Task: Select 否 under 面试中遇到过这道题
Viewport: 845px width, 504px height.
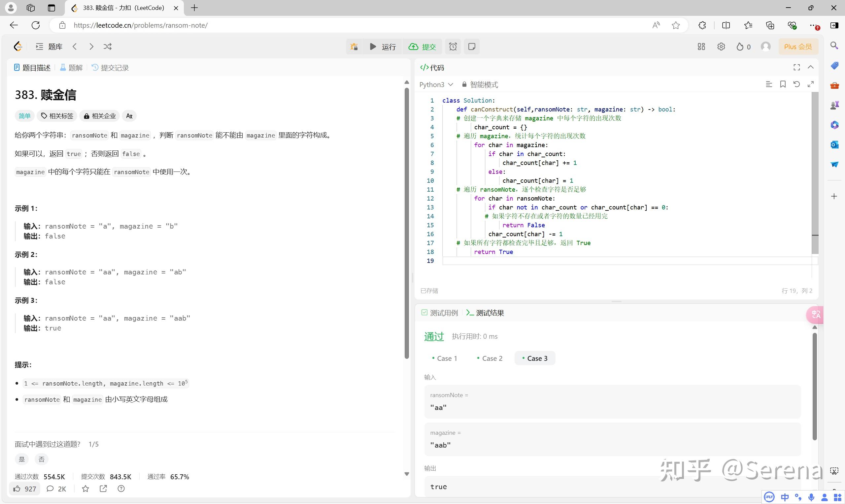Action: (x=42, y=459)
